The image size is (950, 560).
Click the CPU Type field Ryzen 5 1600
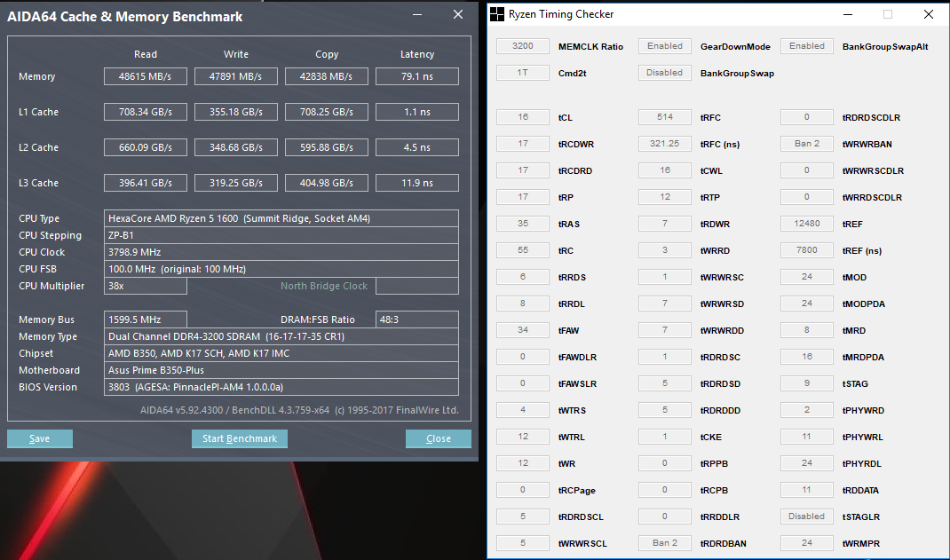click(x=281, y=218)
